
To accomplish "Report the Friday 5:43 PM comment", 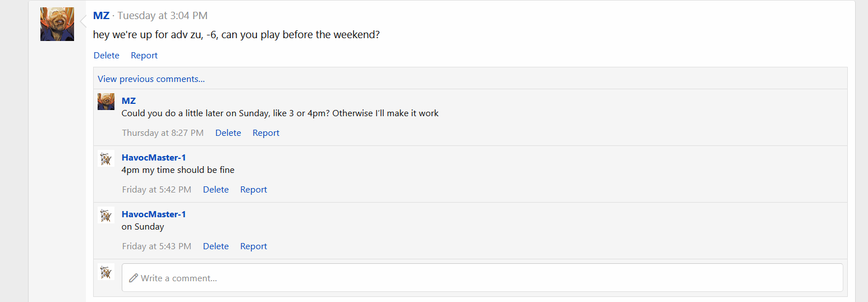I will click(254, 246).
